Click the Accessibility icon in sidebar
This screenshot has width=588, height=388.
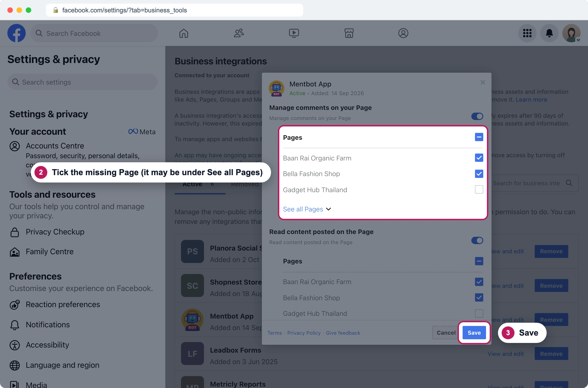point(15,345)
